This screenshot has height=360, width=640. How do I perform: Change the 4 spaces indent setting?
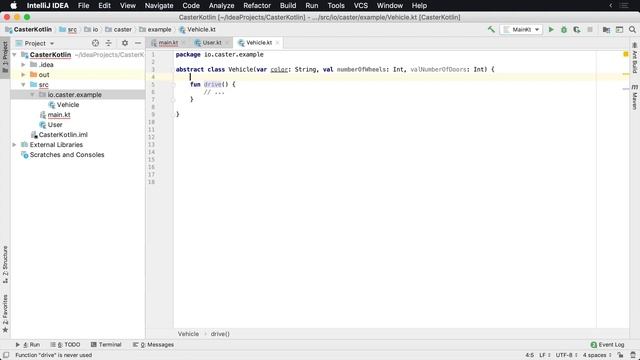pyautogui.click(x=597, y=355)
